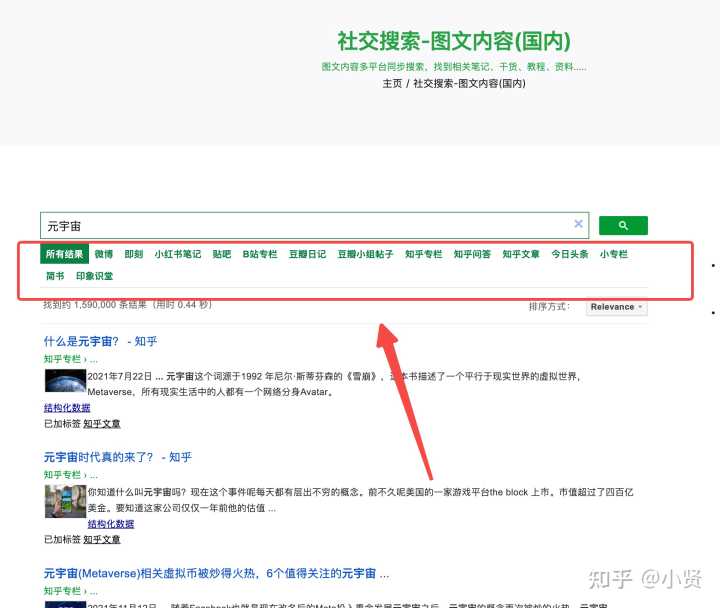Switch to the 贴吧 tab

click(x=222, y=254)
